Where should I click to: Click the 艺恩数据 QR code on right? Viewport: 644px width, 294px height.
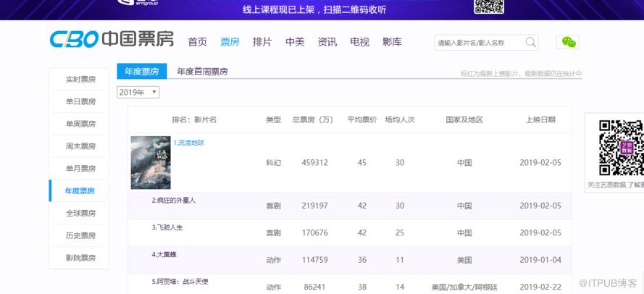(621, 148)
